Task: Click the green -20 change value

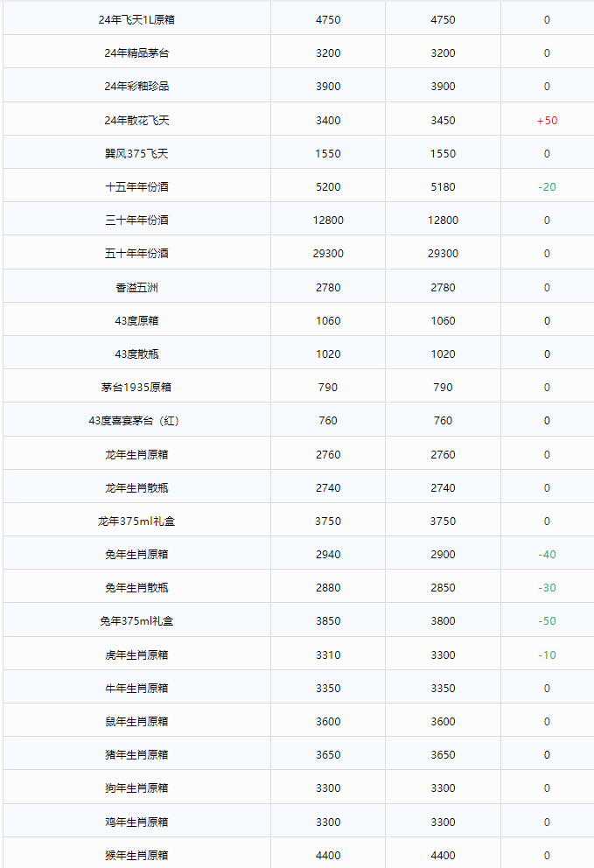Action: click(x=547, y=187)
